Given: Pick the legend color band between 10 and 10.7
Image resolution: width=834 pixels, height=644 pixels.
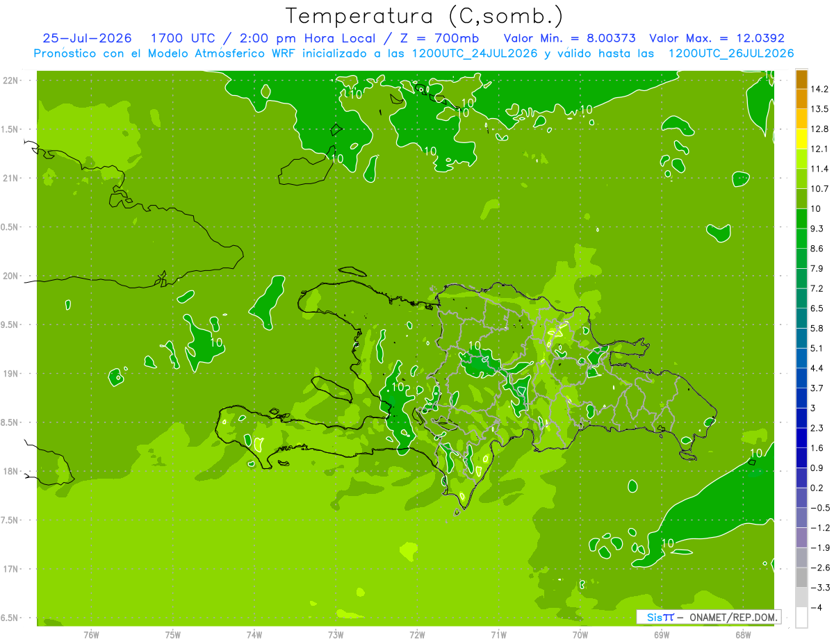Looking at the screenshot, I should 801,199.
